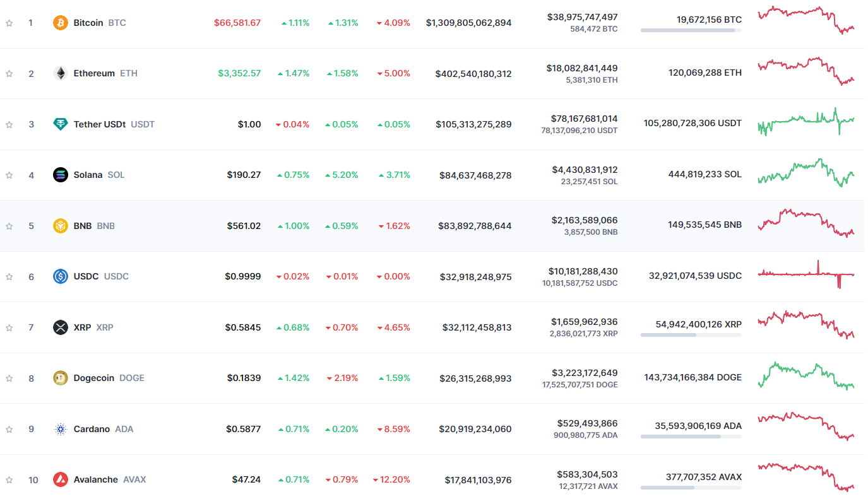This screenshot has height=499, width=868.
Task: Star Cardano in the watchlist column
Action: pos(9,429)
